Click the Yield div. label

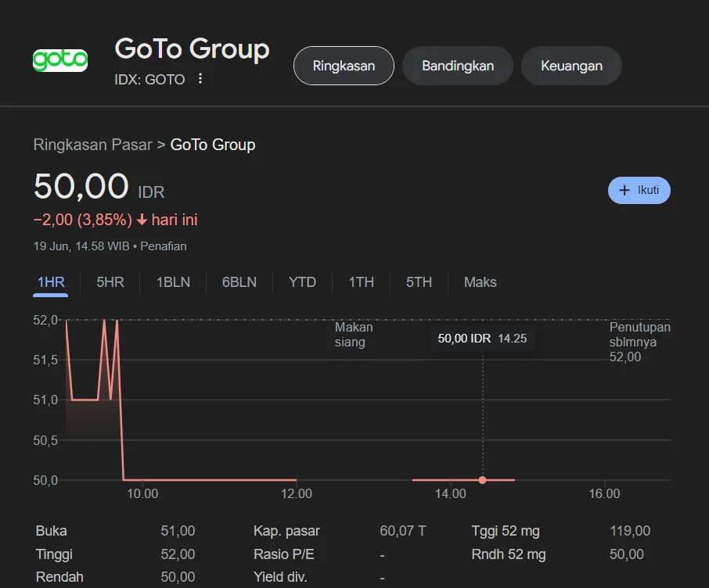[x=280, y=577]
